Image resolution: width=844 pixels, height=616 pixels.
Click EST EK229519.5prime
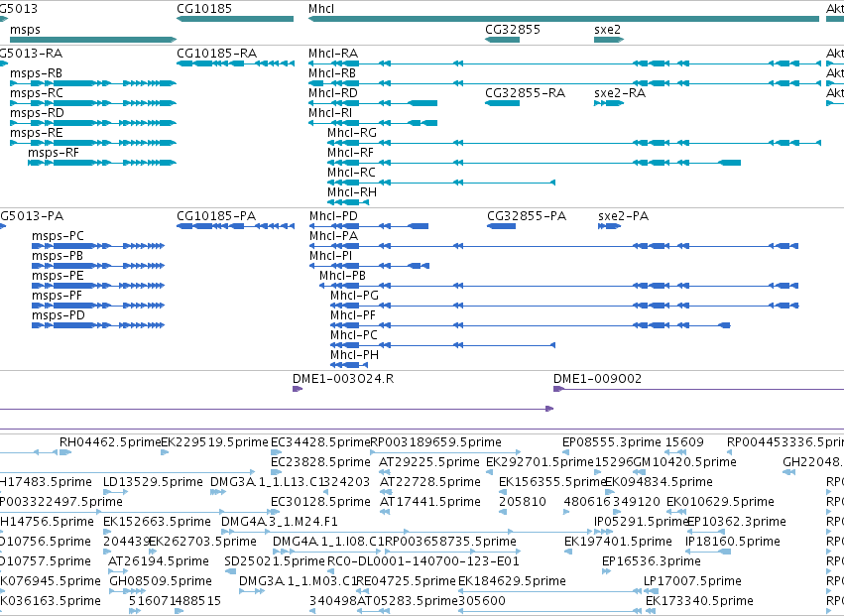pyautogui.click(x=214, y=442)
